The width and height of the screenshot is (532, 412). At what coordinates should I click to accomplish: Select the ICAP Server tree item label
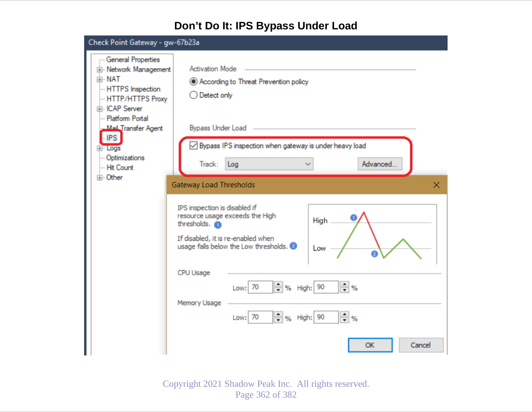[124, 109]
